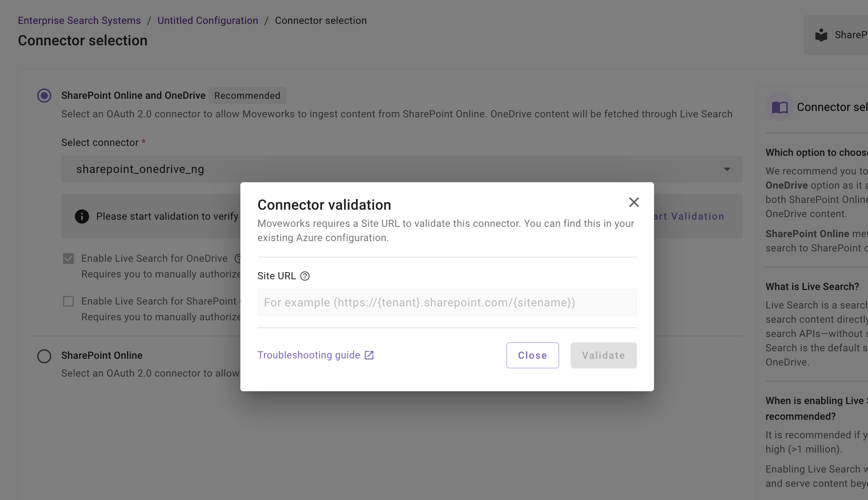Toggle Enable Live Search for OneDrive checkbox
Screen dimensions: 868x500
click(x=68, y=259)
